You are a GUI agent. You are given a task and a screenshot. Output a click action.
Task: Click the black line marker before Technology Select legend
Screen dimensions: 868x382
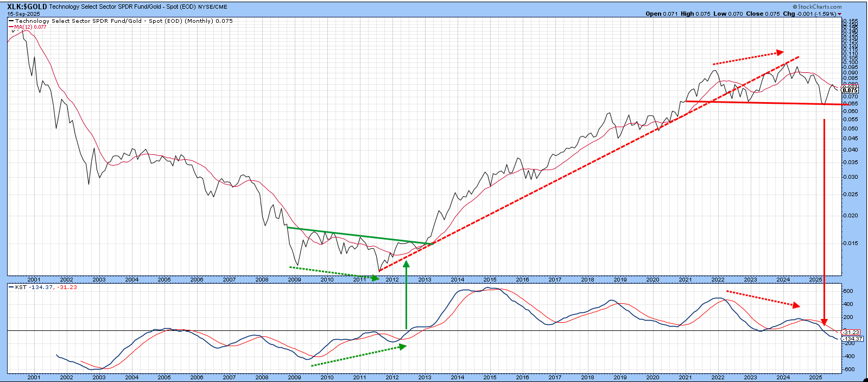click(11, 21)
